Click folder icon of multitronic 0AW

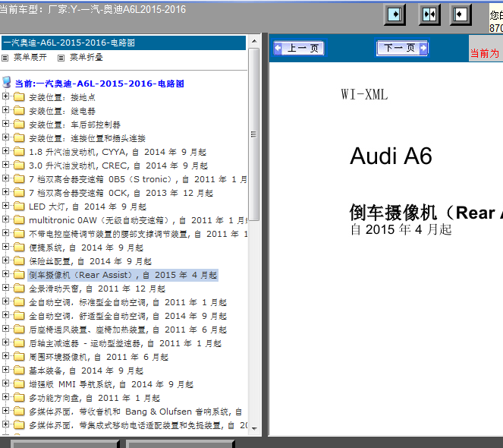tap(19, 219)
